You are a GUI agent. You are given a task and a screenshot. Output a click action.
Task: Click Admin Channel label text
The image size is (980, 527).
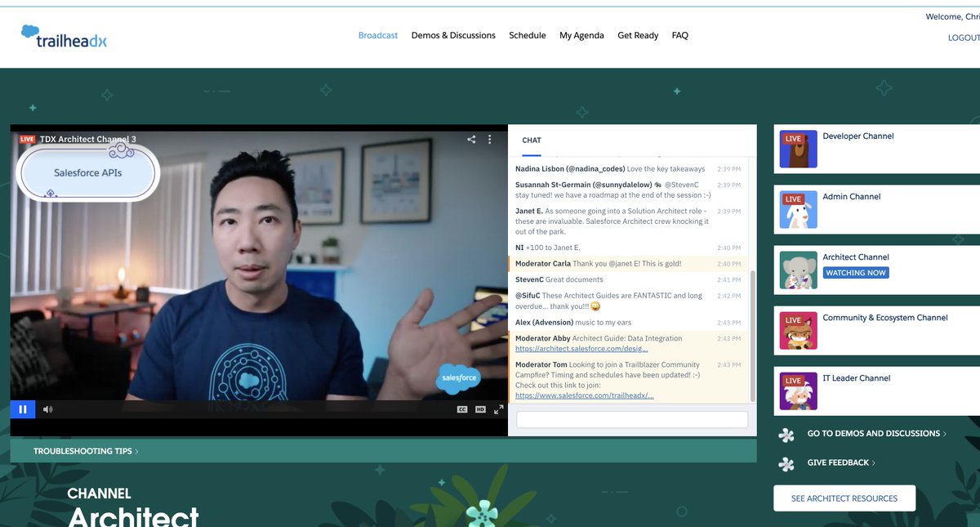tap(851, 197)
